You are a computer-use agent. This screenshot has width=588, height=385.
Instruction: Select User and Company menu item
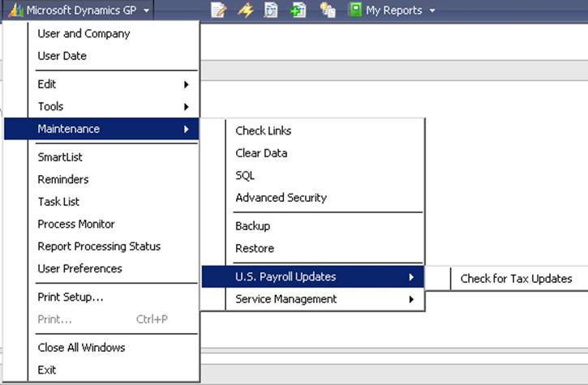[x=101, y=33]
